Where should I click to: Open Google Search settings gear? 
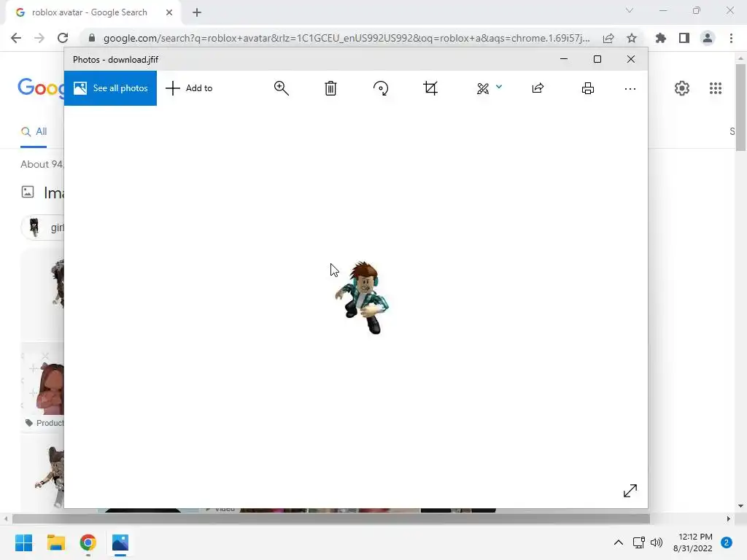coord(682,88)
